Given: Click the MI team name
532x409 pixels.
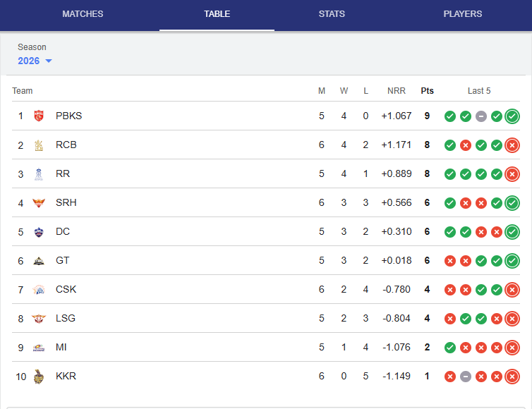Looking at the screenshot, I should point(61,347).
